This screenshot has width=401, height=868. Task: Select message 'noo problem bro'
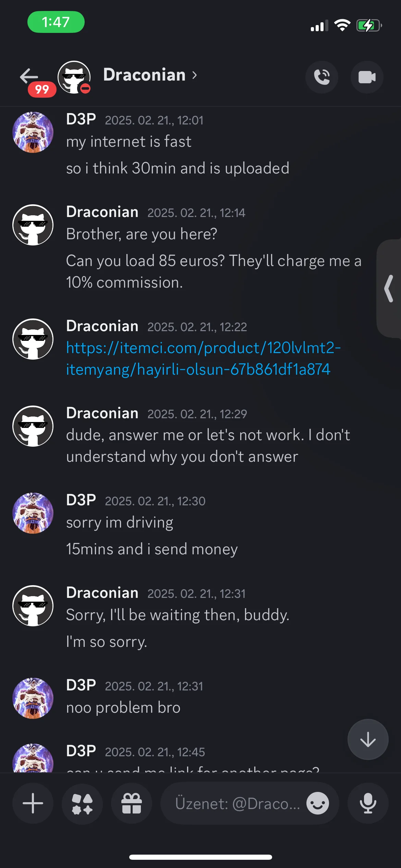pyautogui.click(x=123, y=708)
